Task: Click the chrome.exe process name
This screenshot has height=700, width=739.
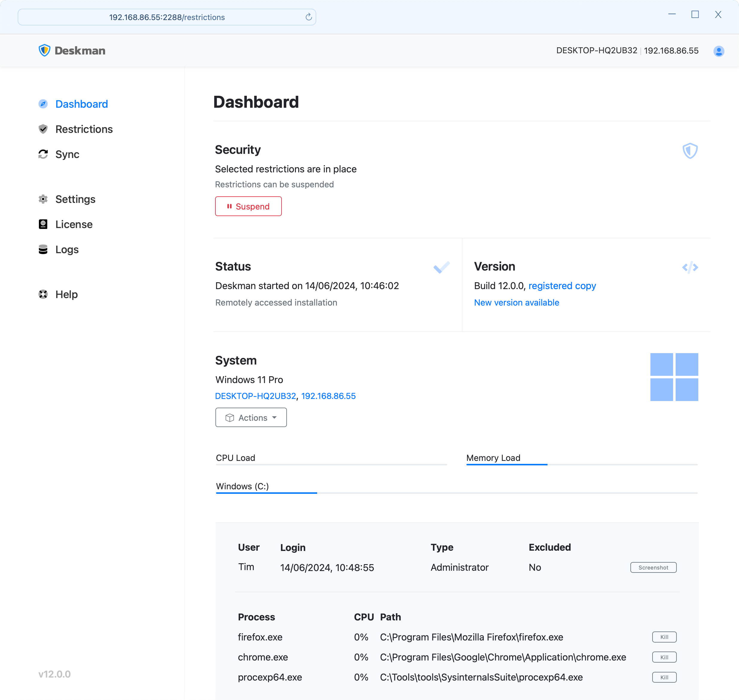Action: point(263,657)
